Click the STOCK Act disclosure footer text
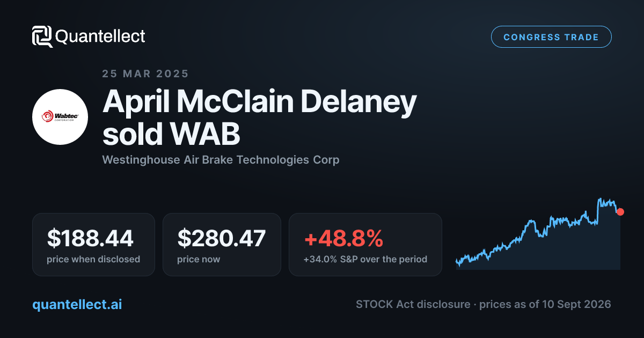 point(412,304)
